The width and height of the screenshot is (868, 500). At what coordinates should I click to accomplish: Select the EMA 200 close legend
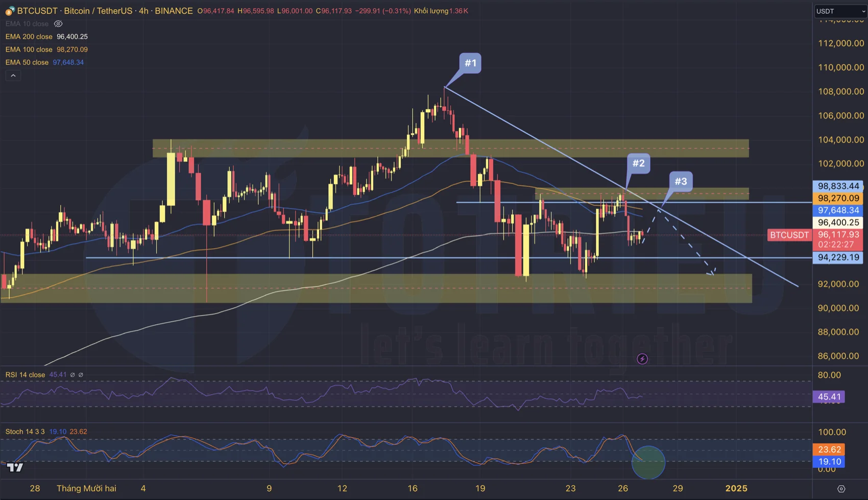(x=29, y=37)
